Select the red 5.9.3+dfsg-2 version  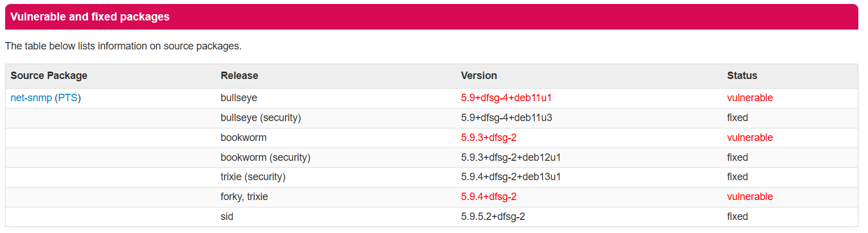(x=489, y=138)
